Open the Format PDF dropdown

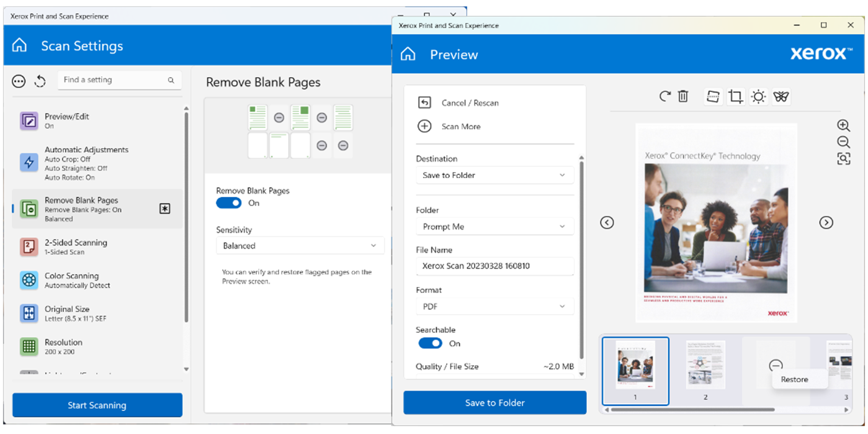tap(495, 306)
